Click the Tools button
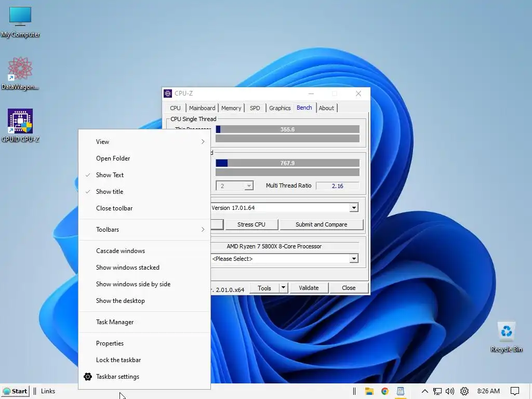The height and width of the screenshot is (399, 532). click(x=264, y=288)
